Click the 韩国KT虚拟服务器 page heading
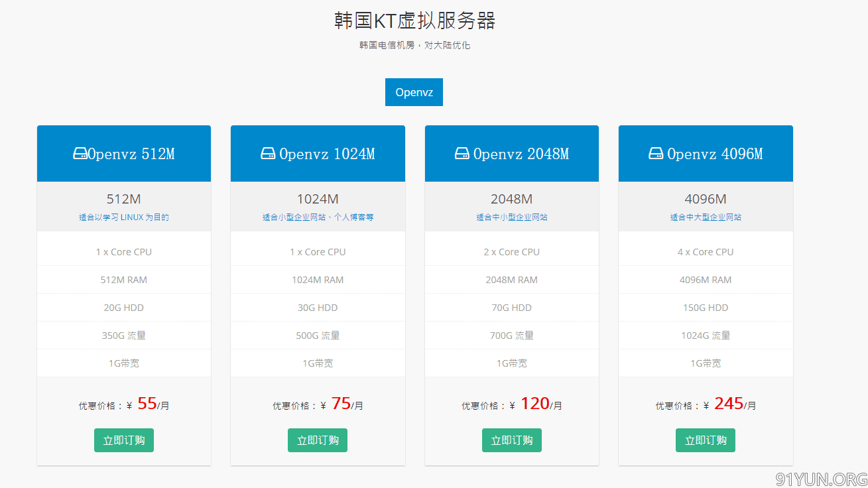 click(x=414, y=21)
